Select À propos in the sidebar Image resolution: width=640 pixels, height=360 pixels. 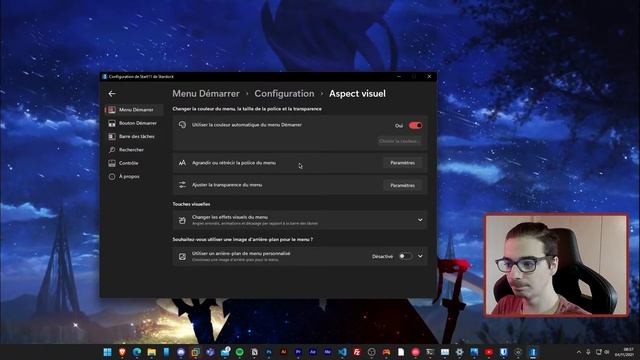click(134, 176)
